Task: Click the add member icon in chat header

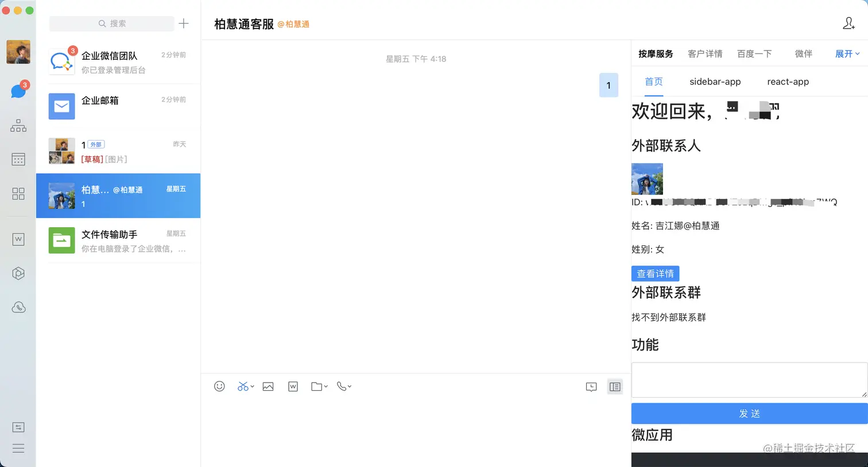Action: pyautogui.click(x=848, y=24)
